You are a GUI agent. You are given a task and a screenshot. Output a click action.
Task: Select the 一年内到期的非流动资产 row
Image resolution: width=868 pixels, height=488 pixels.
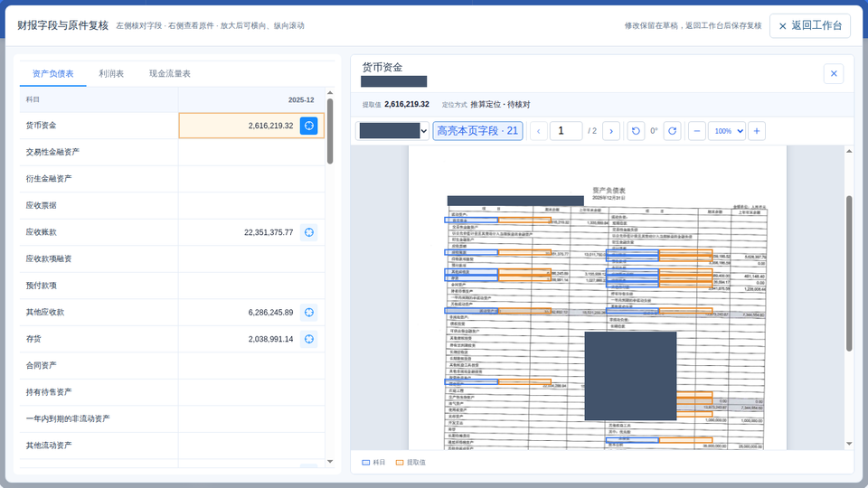tap(172, 418)
